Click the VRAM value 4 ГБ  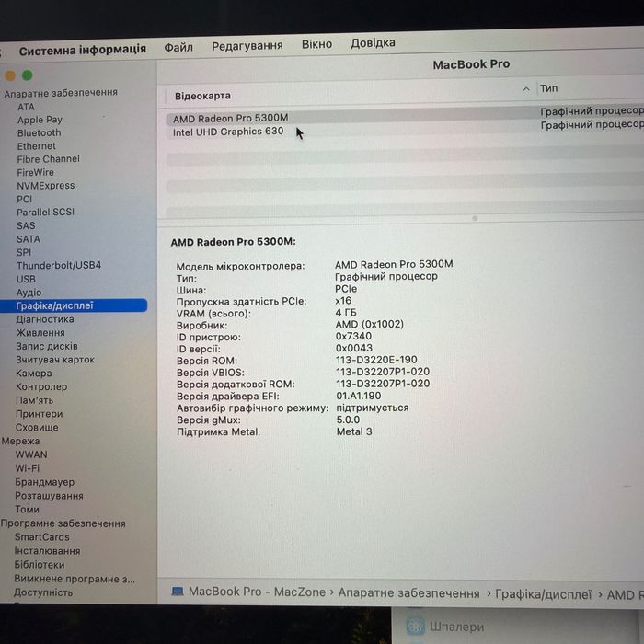click(346, 313)
